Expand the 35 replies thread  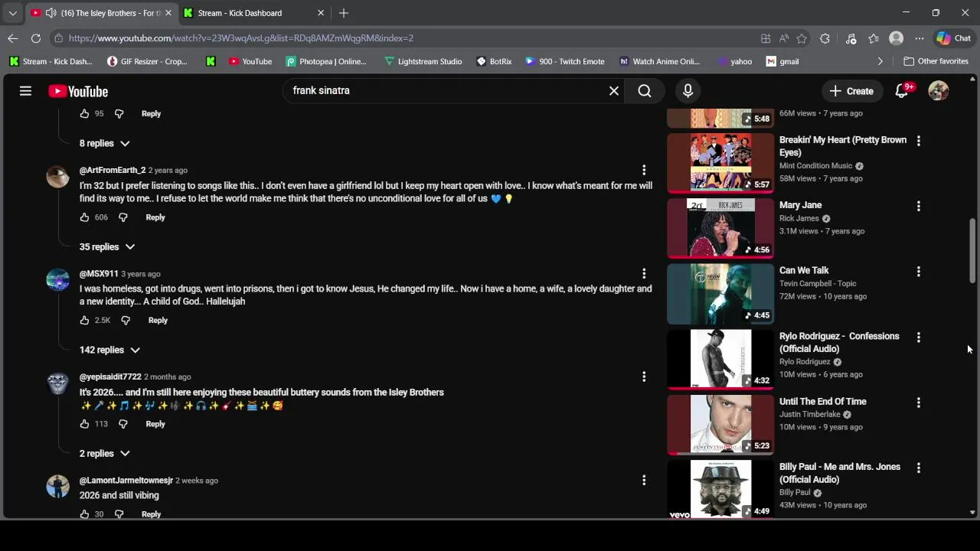tap(107, 246)
